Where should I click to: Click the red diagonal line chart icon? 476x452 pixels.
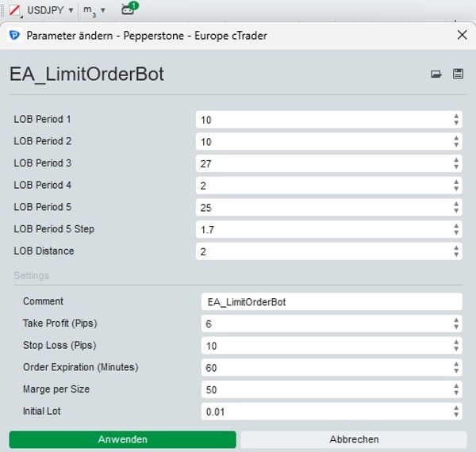tap(14, 10)
